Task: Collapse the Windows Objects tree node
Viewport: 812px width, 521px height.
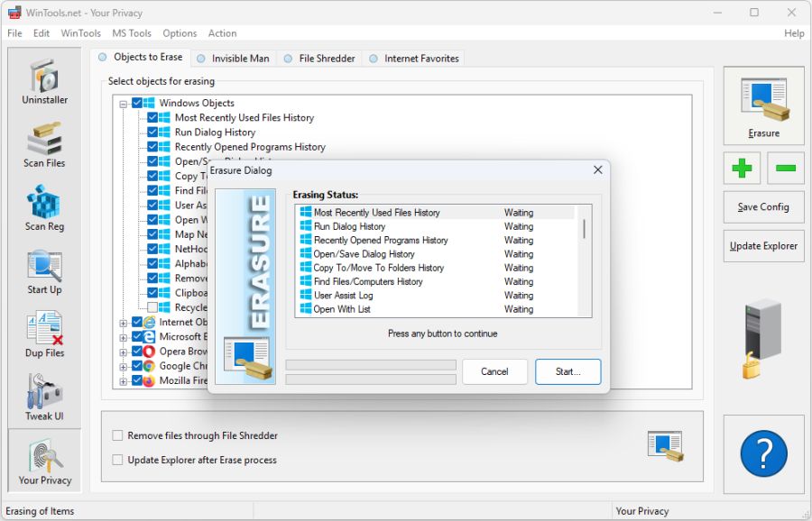Action: click(125, 103)
